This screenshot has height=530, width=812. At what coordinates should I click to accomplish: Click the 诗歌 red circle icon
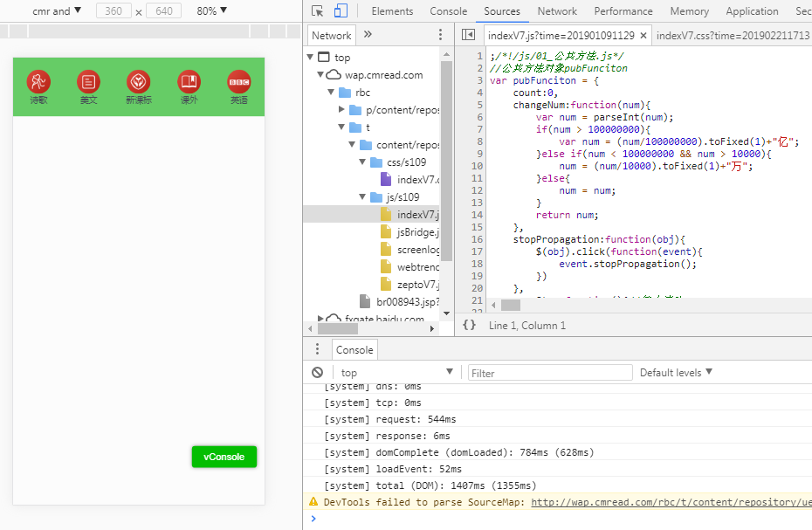click(x=38, y=82)
